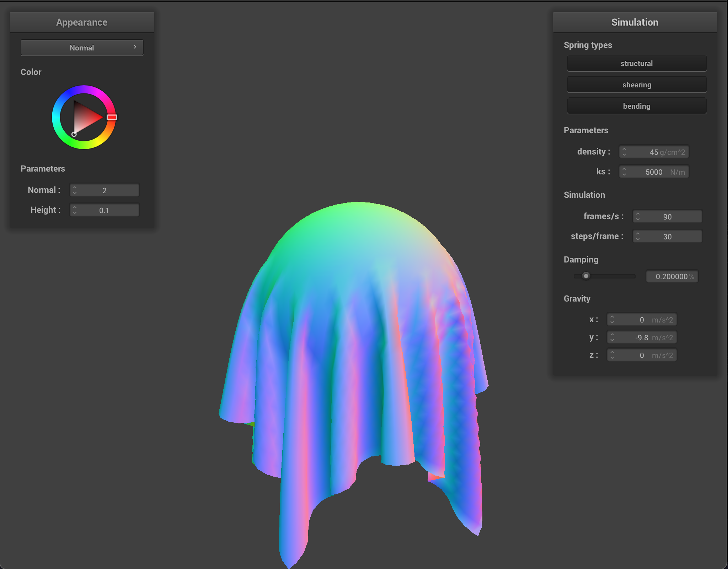This screenshot has width=728, height=569.
Task: Click the frames/s stepper arrows
Action: pyautogui.click(x=638, y=216)
